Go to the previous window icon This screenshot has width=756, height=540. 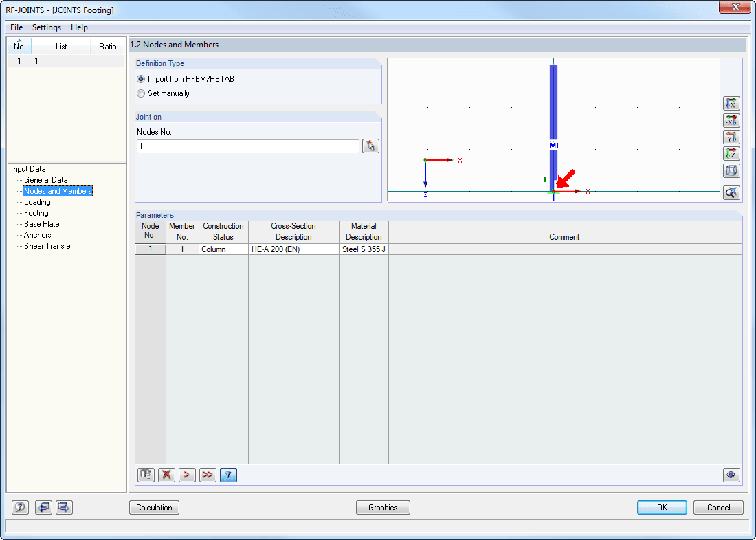click(x=43, y=507)
